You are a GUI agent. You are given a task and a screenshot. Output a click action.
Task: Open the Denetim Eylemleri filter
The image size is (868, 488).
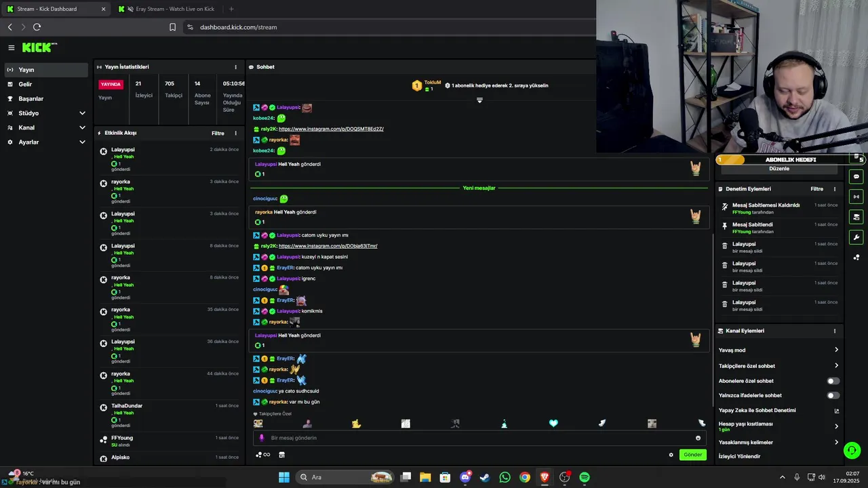pyautogui.click(x=816, y=189)
